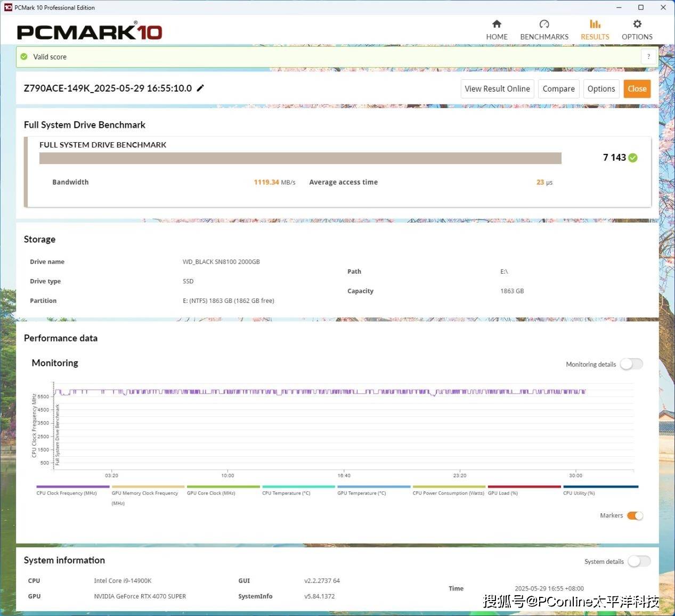Enable the System details toggle
675x616 pixels.
pyautogui.click(x=639, y=561)
